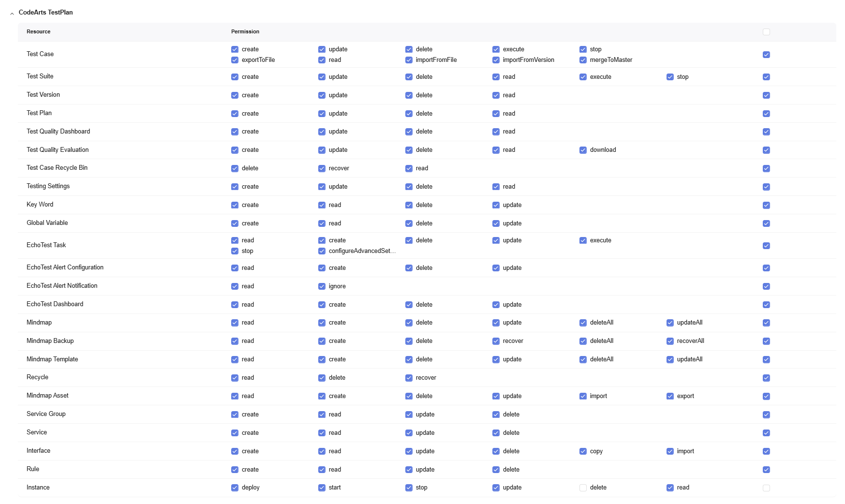Toggle Mindmap deleteAll checkbox

click(x=583, y=323)
